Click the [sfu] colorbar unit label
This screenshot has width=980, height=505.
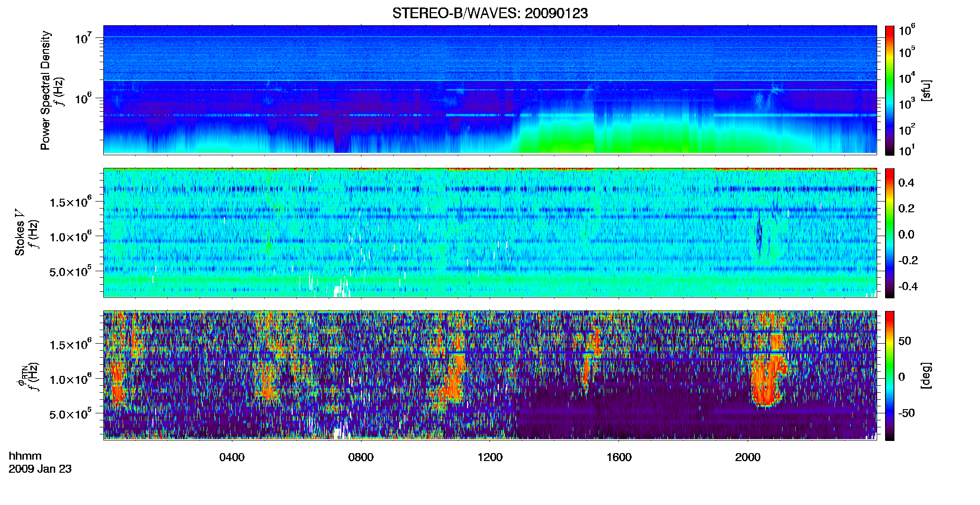(927, 90)
